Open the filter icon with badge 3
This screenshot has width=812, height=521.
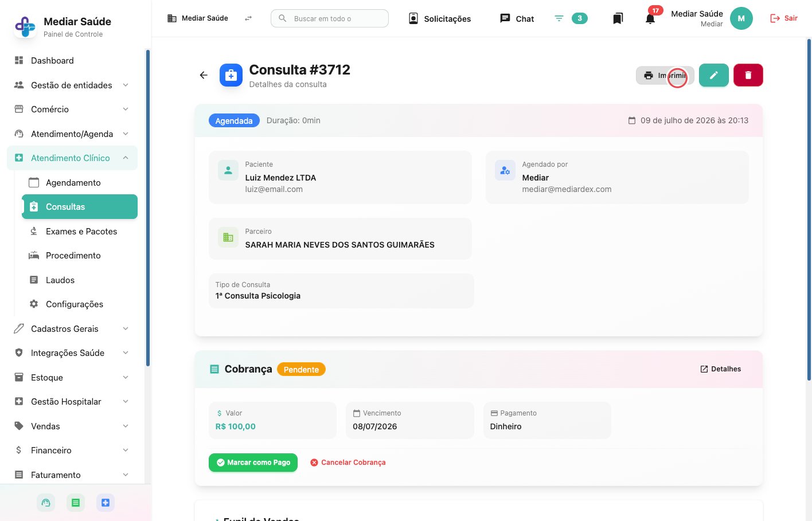tap(571, 18)
